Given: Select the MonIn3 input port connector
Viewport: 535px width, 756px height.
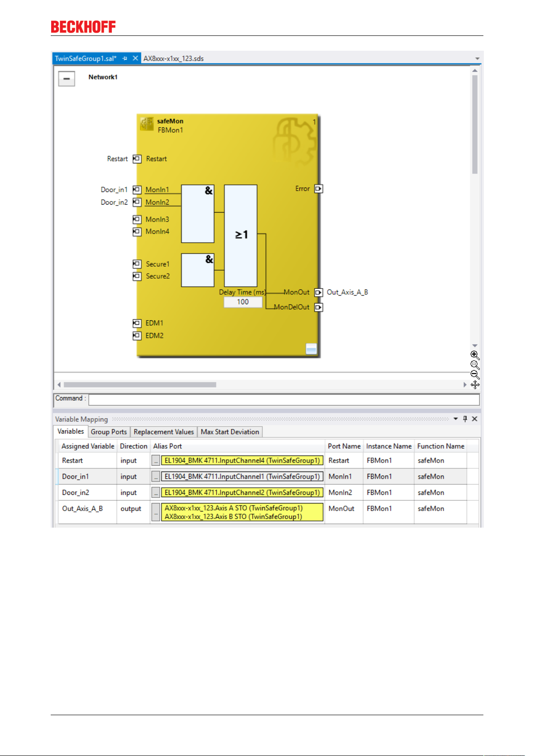Looking at the screenshot, I should (x=137, y=219).
